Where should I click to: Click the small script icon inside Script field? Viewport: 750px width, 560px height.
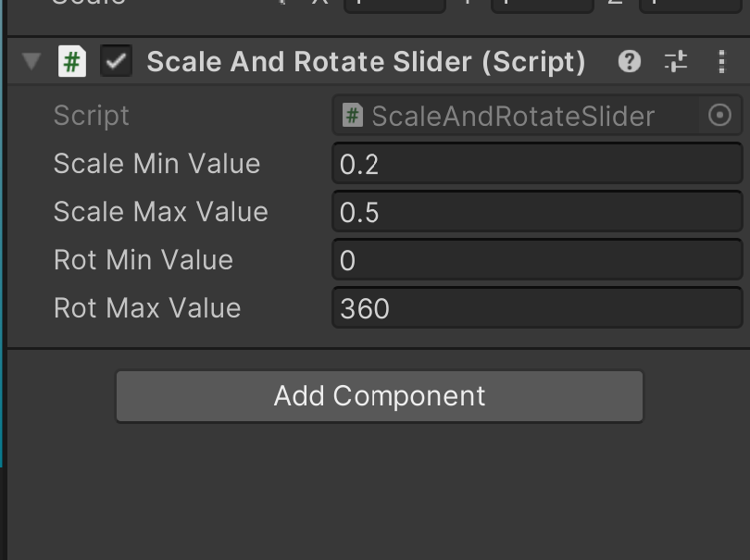(353, 116)
